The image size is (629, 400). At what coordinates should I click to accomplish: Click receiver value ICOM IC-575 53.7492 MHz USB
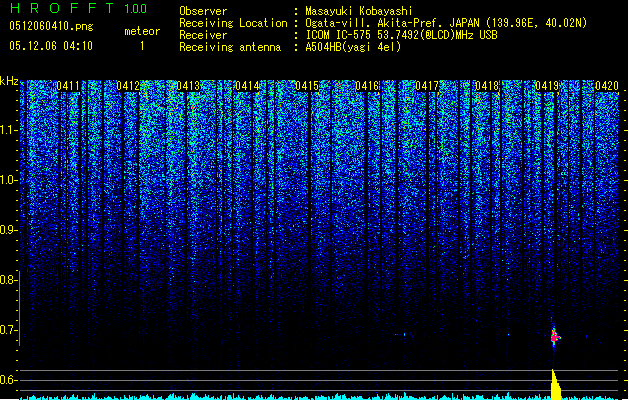(x=401, y=35)
